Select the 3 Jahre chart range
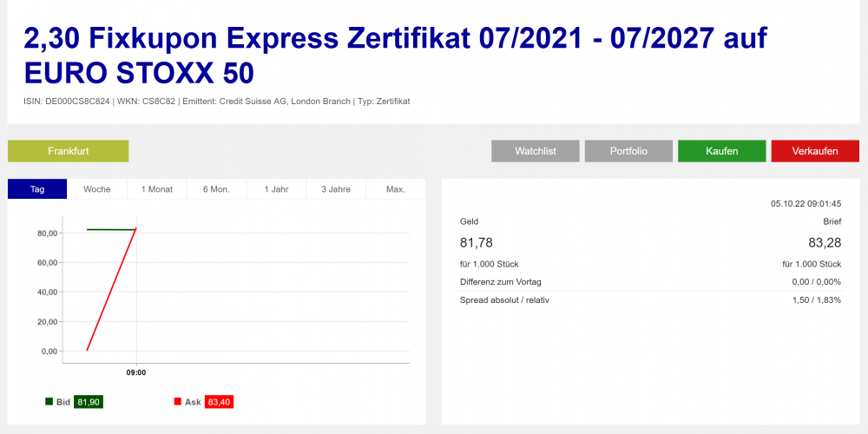This screenshot has height=434, width=868. pos(335,189)
